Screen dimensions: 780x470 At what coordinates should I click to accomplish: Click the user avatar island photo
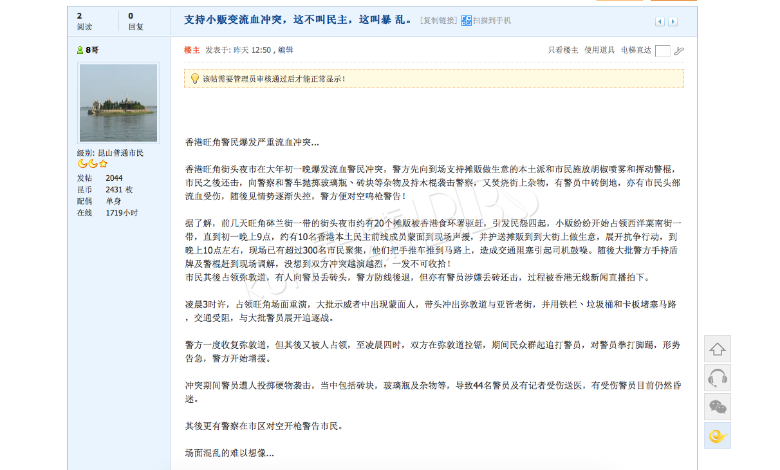(118, 103)
